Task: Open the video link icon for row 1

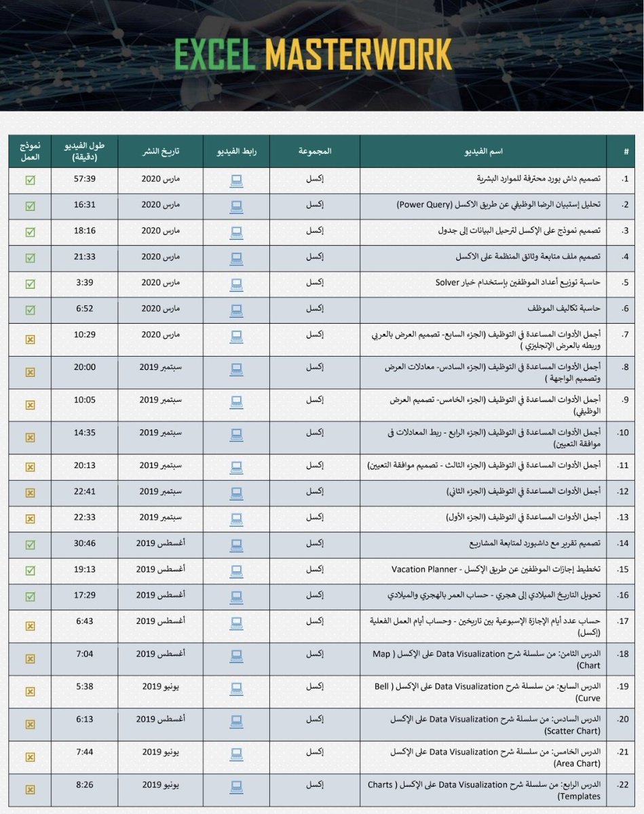Action: [x=236, y=180]
